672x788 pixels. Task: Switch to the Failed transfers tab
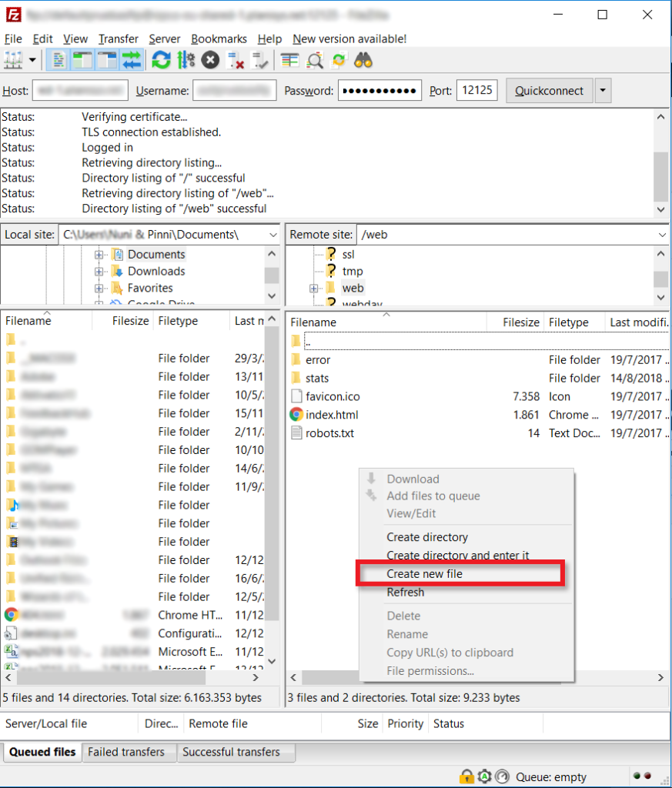[x=129, y=753]
